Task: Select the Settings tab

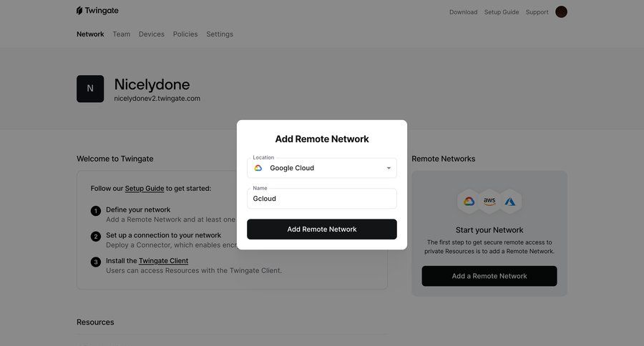Action: (x=220, y=34)
